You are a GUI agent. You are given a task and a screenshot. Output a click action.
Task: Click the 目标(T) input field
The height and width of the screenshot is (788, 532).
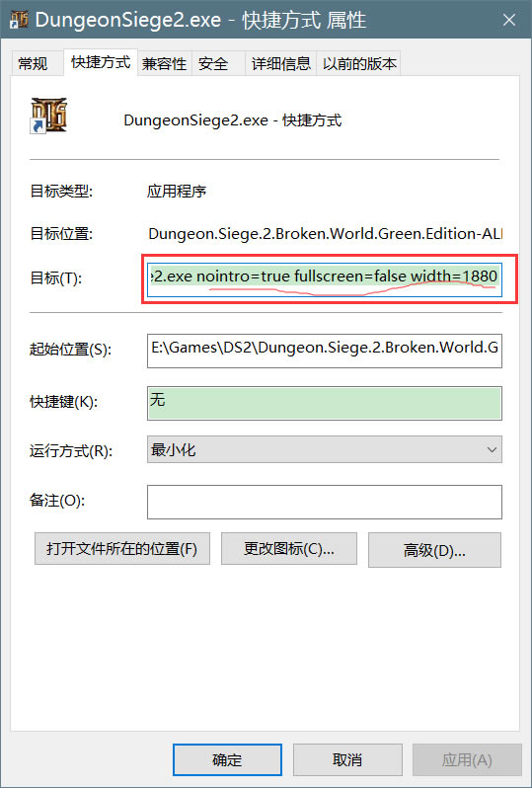(x=325, y=276)
